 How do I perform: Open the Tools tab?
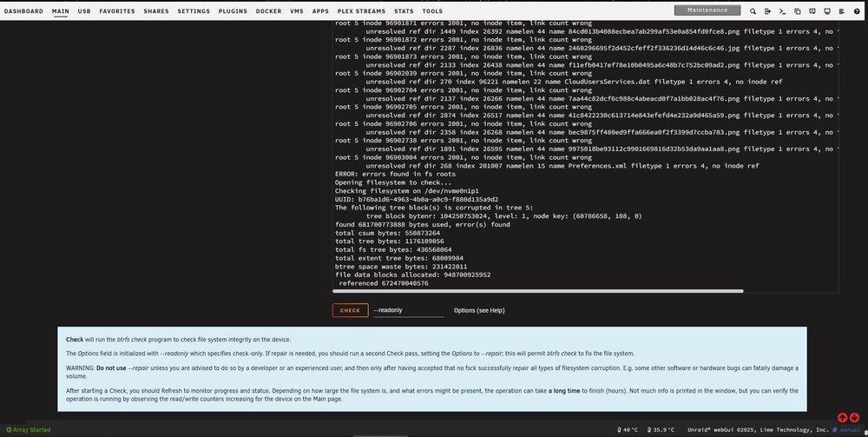[x=432, y=11]
